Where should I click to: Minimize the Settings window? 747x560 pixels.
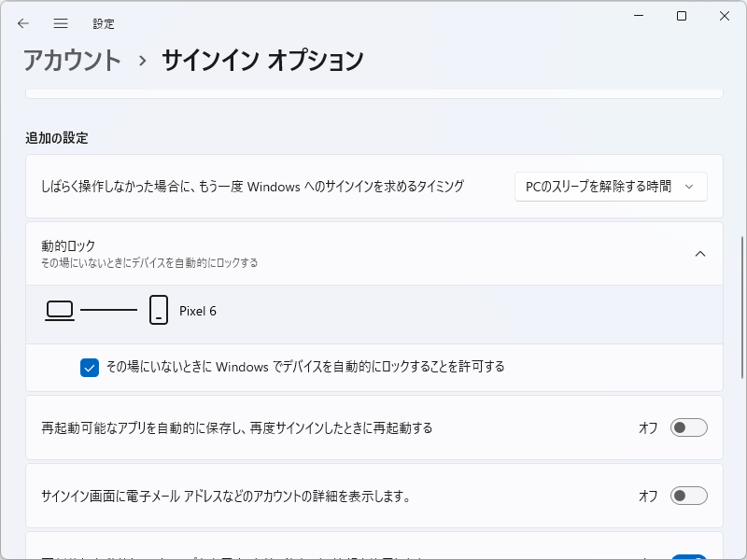pos(638,16)
